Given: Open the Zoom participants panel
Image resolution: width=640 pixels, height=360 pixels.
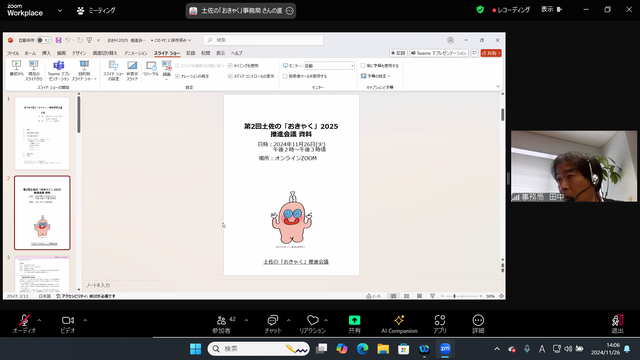Looking at the screenshot, I should pyautogui.click(x=221, y=324).
